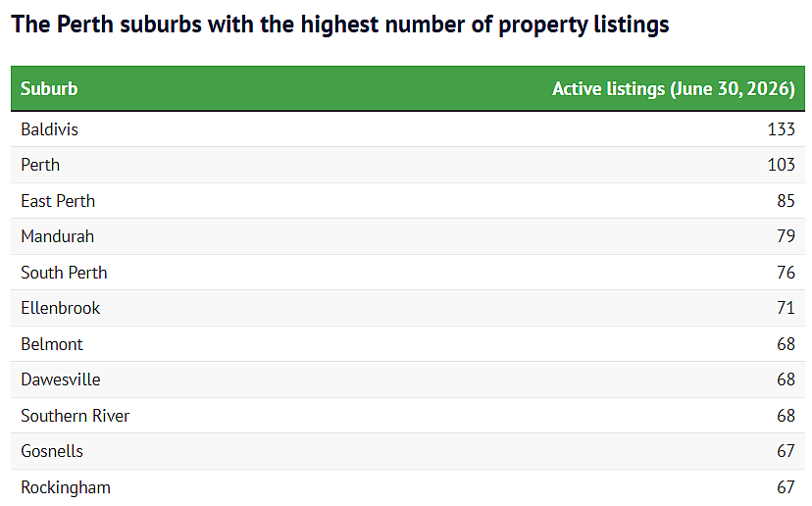Click the 76 value for South Perth

click(786, 273)
